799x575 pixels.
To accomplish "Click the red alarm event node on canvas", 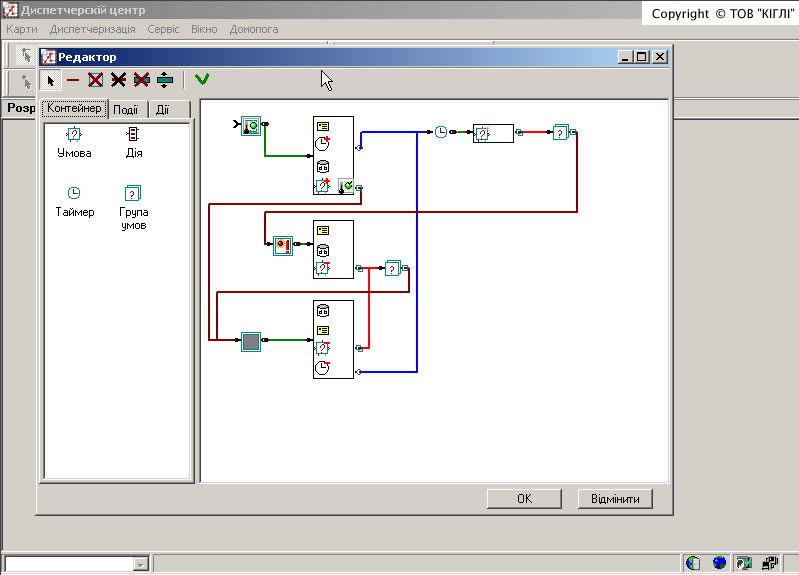I will coord(283,244).
